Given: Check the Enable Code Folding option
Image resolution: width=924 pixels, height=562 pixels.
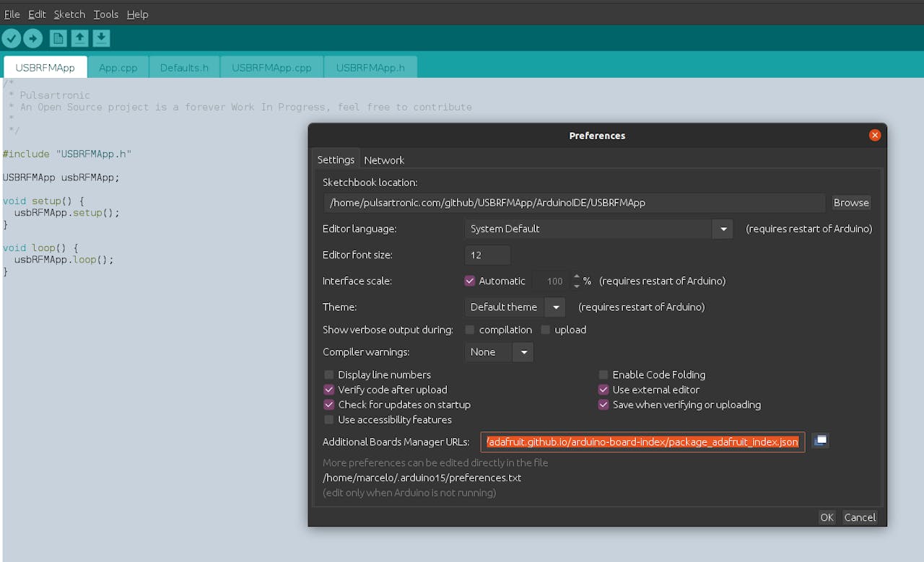Looking at the screenshot, I should pyautogui.click(x=603, y=374).
